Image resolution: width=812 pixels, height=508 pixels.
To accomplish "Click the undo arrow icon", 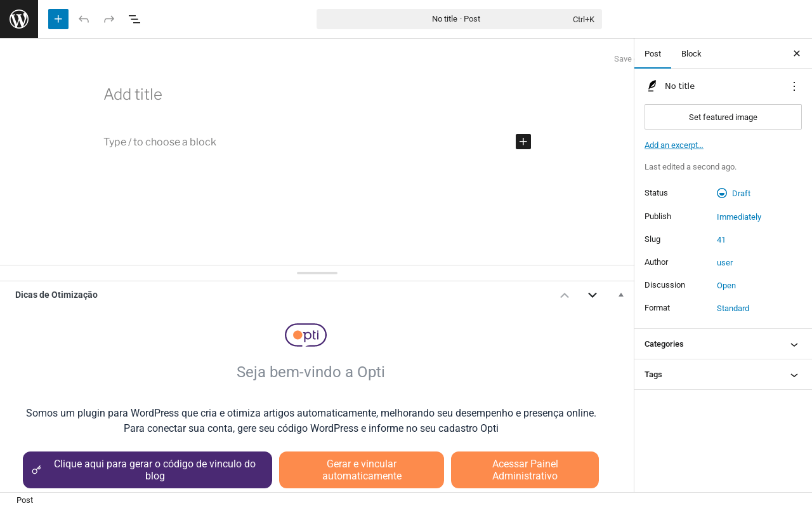I will coord(84,19).
